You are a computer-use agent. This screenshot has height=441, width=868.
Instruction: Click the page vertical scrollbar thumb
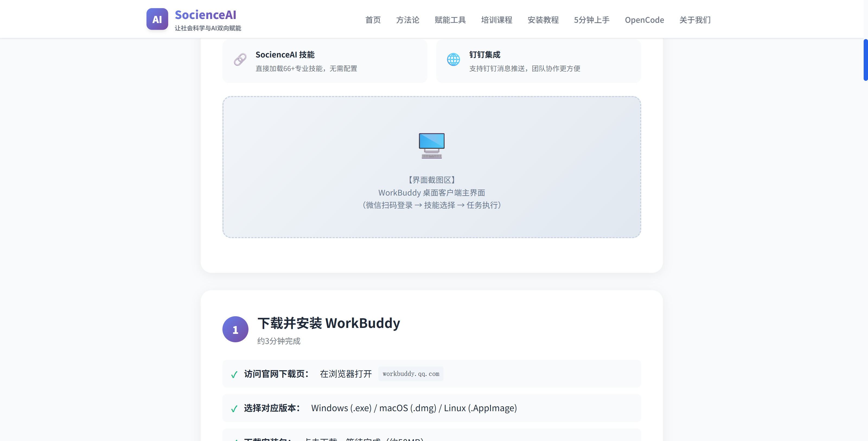pos(865,60)
